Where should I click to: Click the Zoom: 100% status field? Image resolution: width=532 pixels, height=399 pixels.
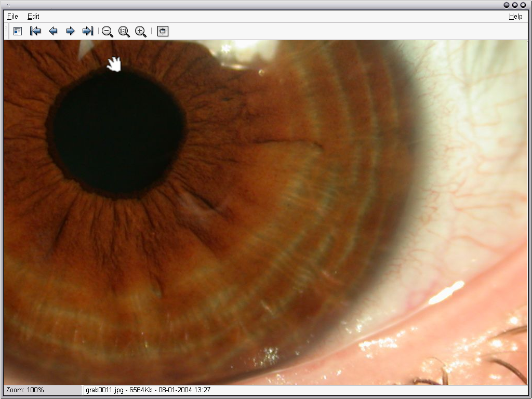point(43,390)
